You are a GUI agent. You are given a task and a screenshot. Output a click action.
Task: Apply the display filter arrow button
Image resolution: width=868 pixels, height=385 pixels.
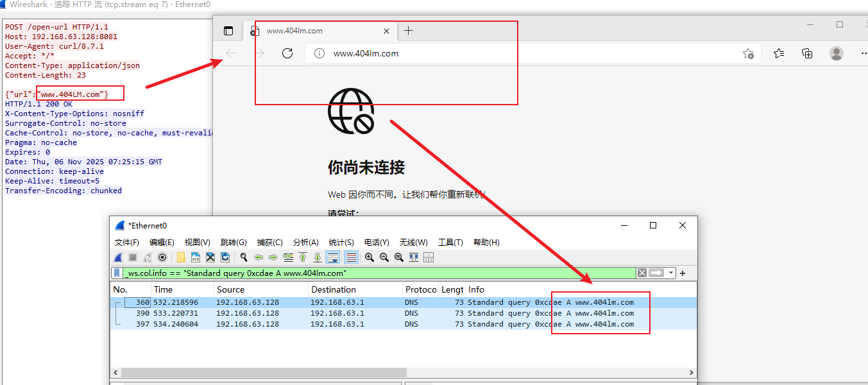coord(656,273)
